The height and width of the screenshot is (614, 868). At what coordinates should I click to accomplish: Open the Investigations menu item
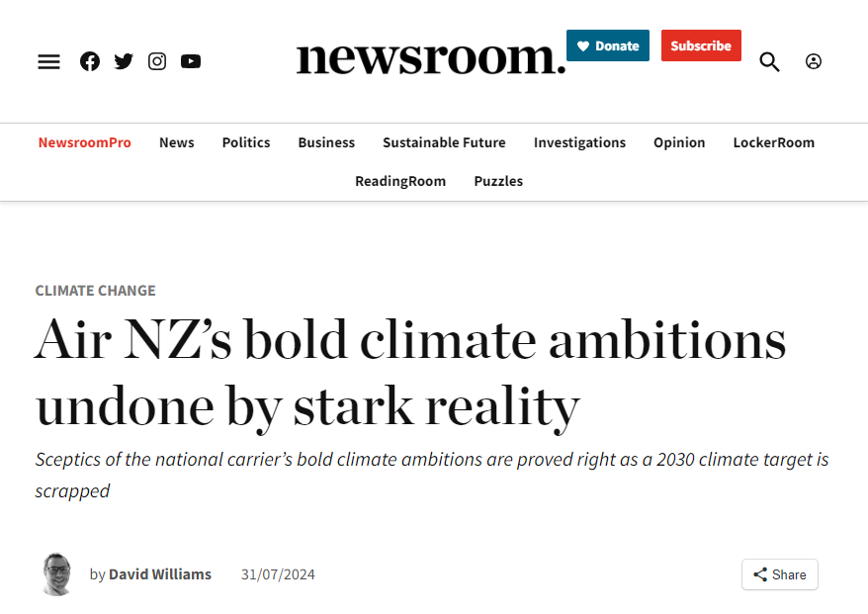pos(579,142)
